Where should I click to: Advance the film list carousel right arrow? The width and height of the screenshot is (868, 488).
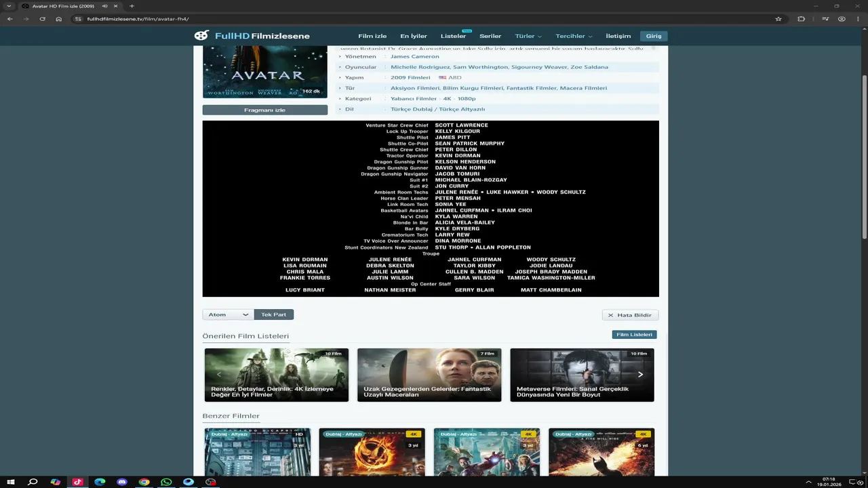640,374
